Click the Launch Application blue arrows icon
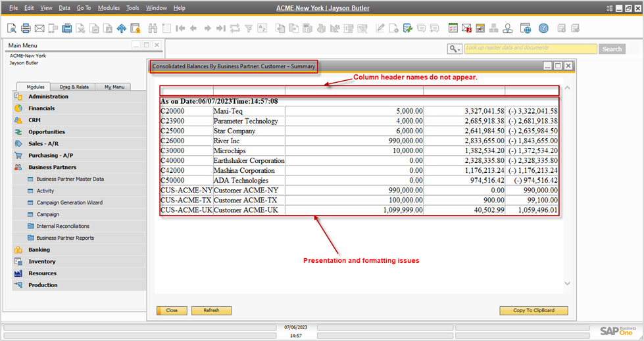Viewport: 644px width, 341px height. [121, 28]
